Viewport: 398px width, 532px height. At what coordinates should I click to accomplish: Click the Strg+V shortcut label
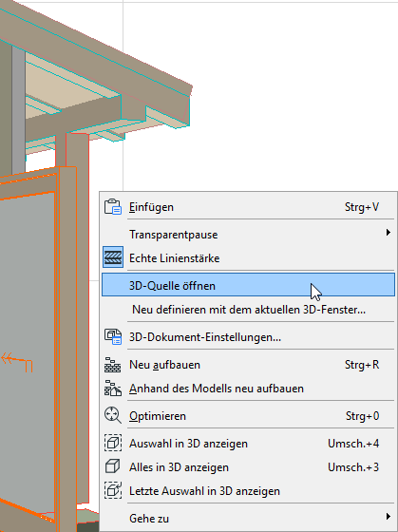[362, 207]
